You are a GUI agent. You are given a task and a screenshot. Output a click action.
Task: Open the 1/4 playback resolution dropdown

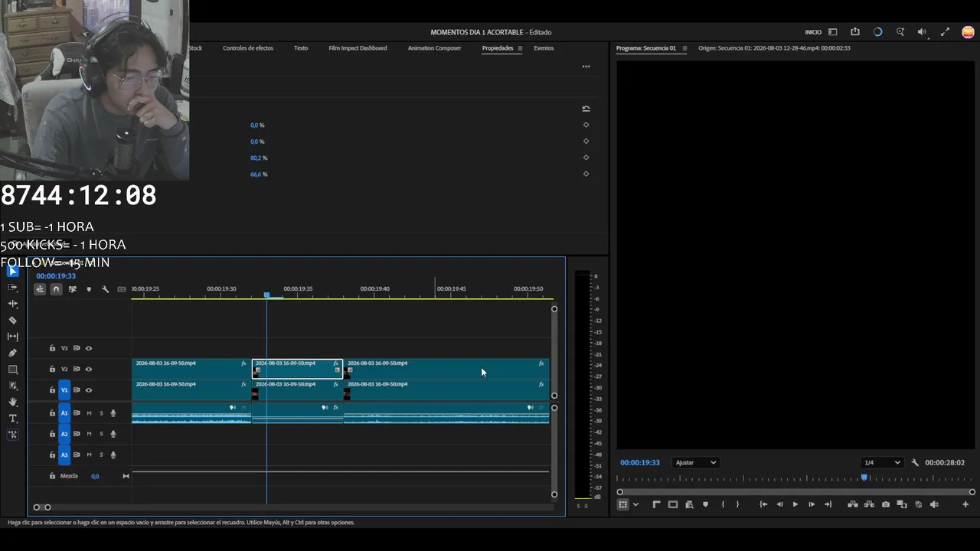point(882,462)
